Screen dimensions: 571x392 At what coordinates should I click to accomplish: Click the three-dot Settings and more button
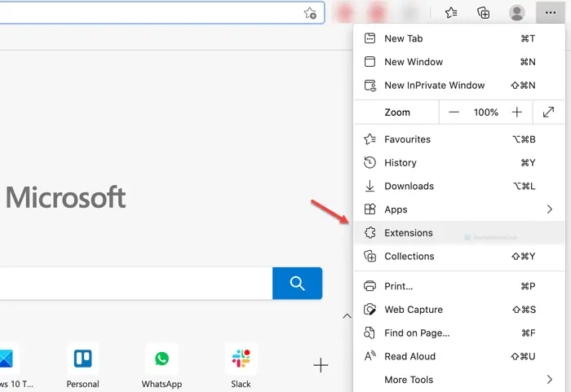(551, 13)
